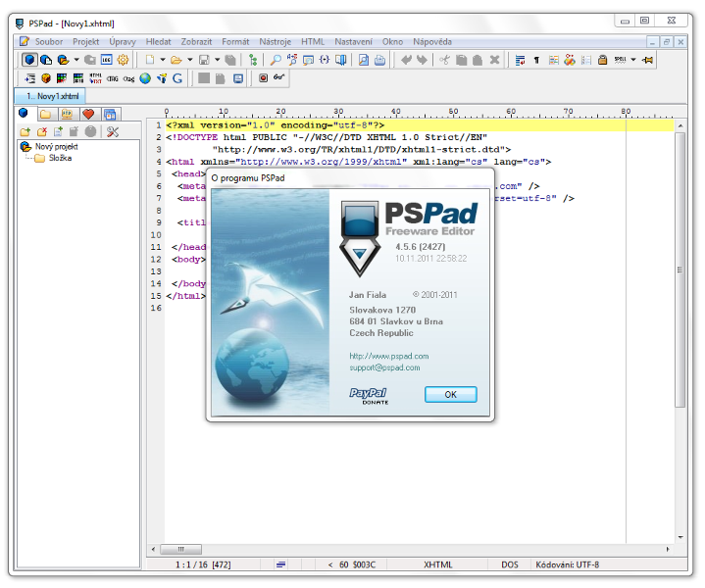
Task: Click Kódování: UTF-8 in status bar
Action: (568, 564)
